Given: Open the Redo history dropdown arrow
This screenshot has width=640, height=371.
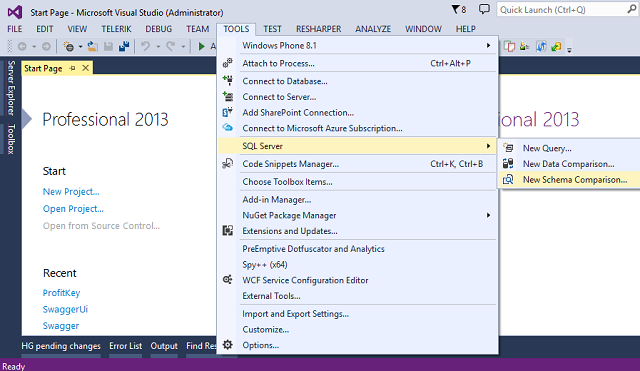Looking at the screenshot, I should pyautogui.click(x=183, y=47).
